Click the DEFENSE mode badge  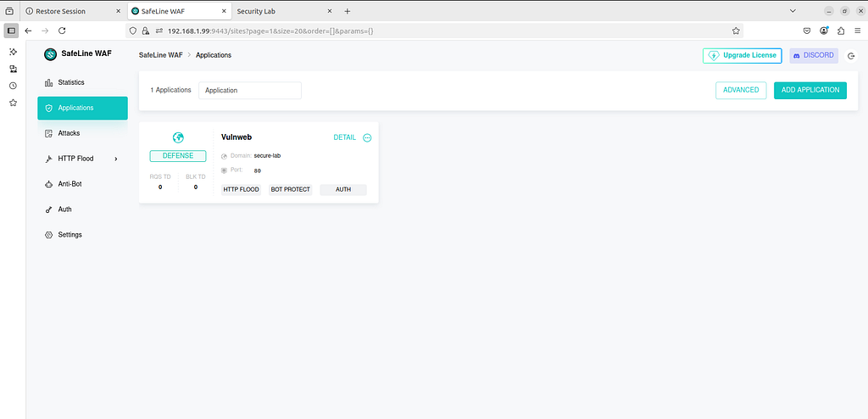178,156
